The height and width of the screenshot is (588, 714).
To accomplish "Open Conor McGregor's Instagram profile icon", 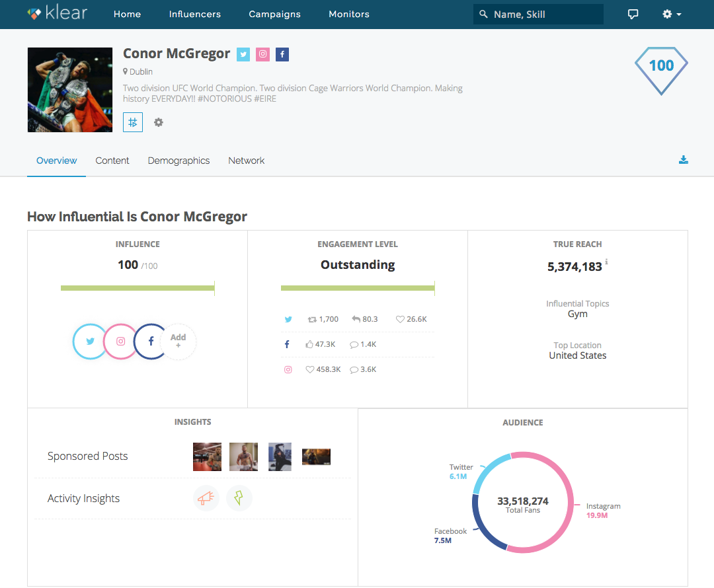I will point(262,55).
